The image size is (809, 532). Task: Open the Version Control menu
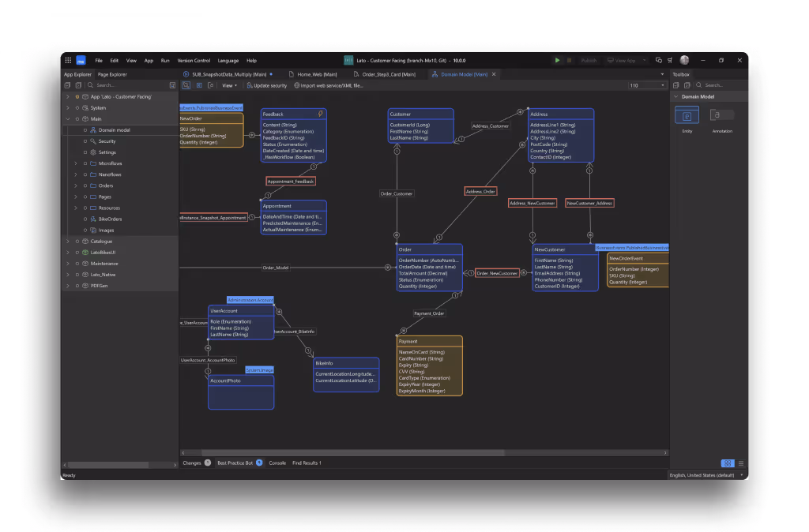194,60
